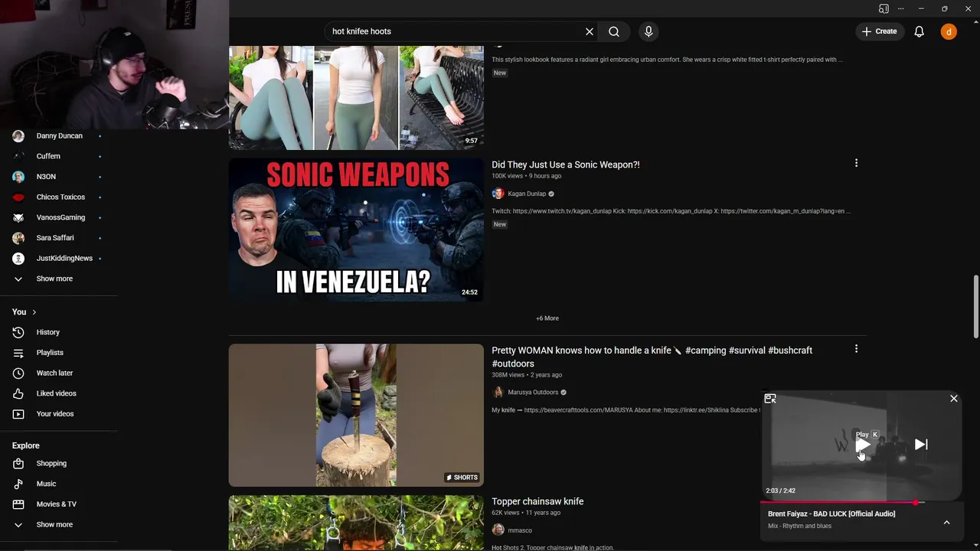Focus the search field with hot knifee hoots

point(452,31)
